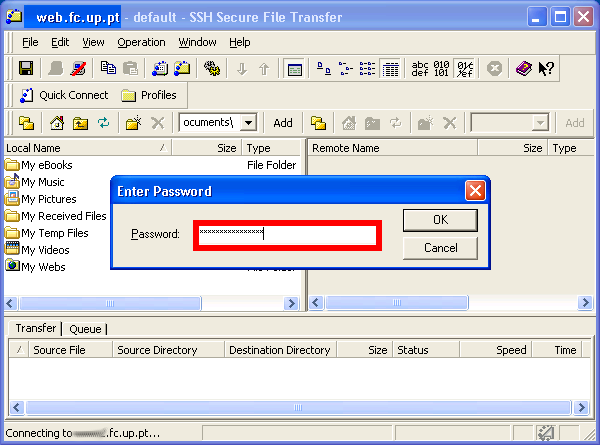Click local pane folders icon
The width and height of the screenshot is (600, 445).
click(x=26, y=123)
